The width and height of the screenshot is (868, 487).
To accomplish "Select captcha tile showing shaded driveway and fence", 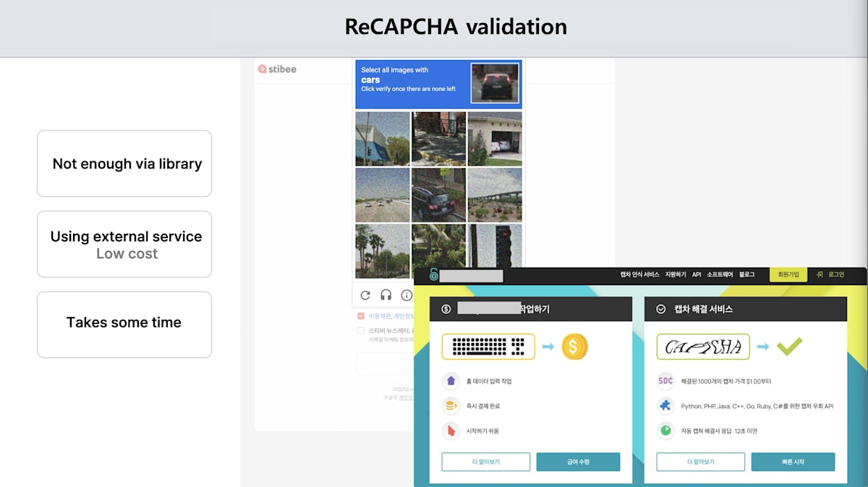I will pyautogui.click(x=438, y=139).
